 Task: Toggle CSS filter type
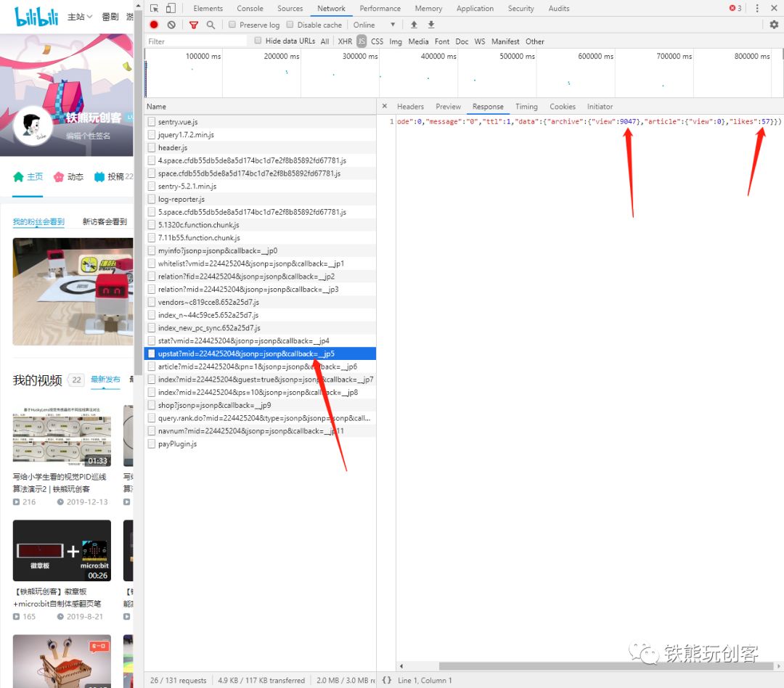tap(377, 41)
